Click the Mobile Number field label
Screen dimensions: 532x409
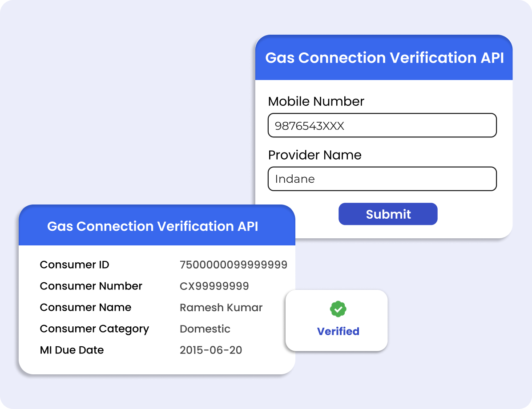[x=316, y=101]
